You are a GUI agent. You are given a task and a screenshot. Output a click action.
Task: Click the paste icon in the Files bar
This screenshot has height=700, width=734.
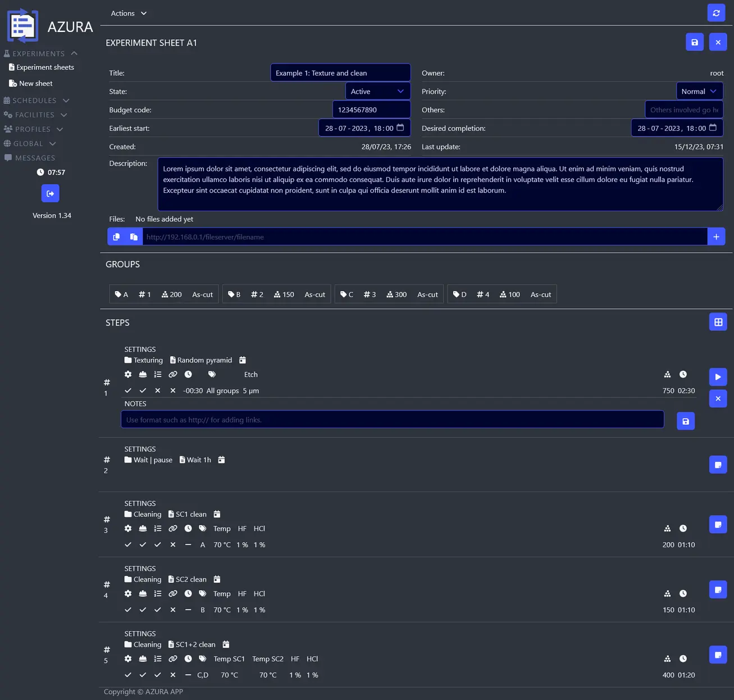(134, 237)
